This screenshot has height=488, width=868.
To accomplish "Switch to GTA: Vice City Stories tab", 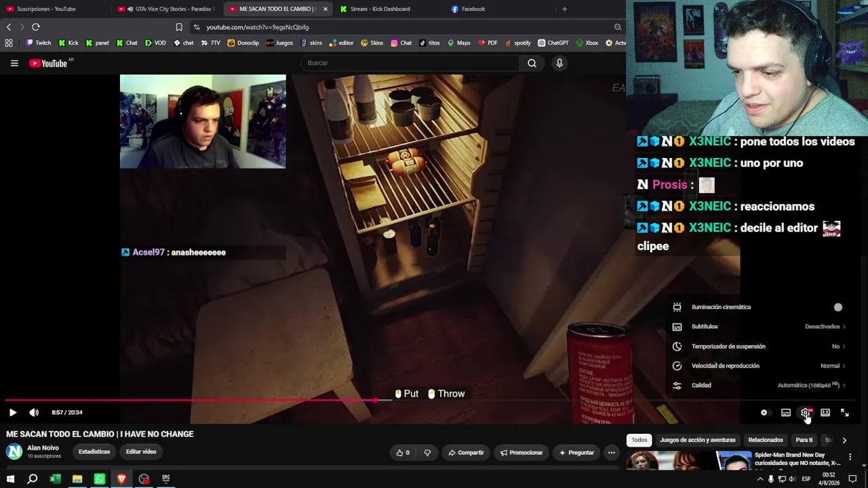I will [166, 9].
